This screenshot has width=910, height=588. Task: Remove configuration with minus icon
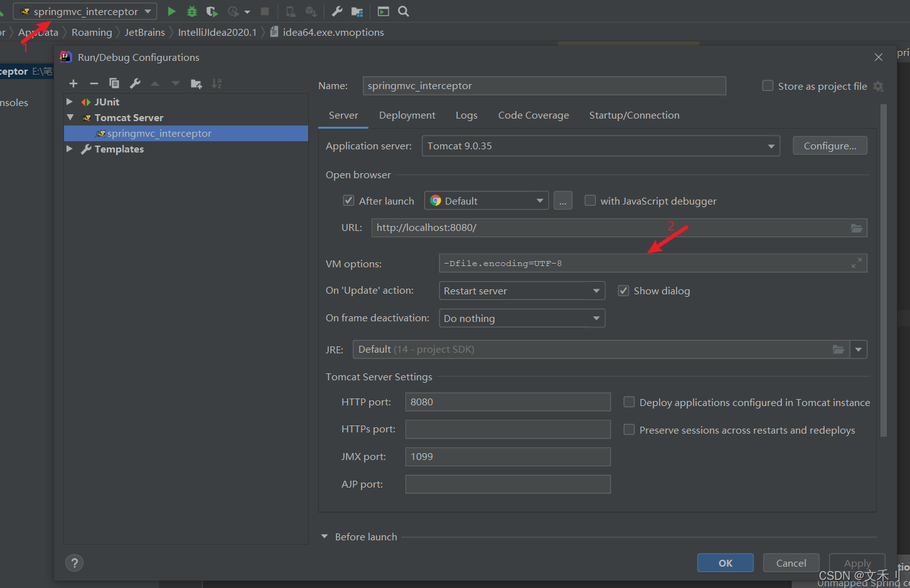94,83
